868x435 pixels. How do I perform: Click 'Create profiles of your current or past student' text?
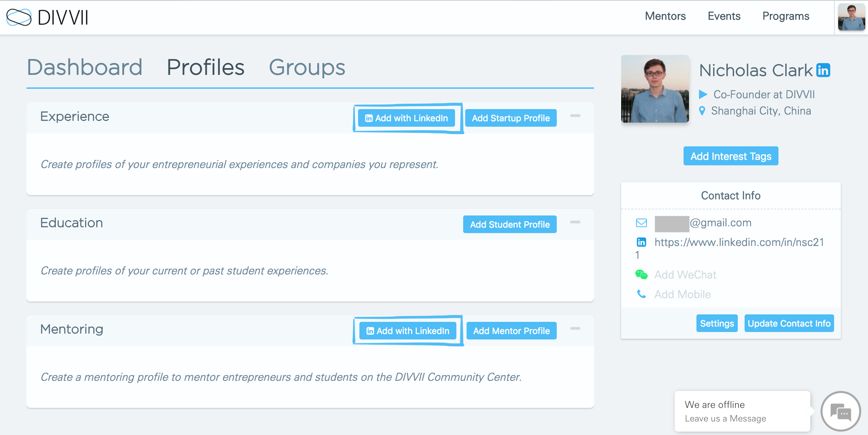tap(184, 271)
